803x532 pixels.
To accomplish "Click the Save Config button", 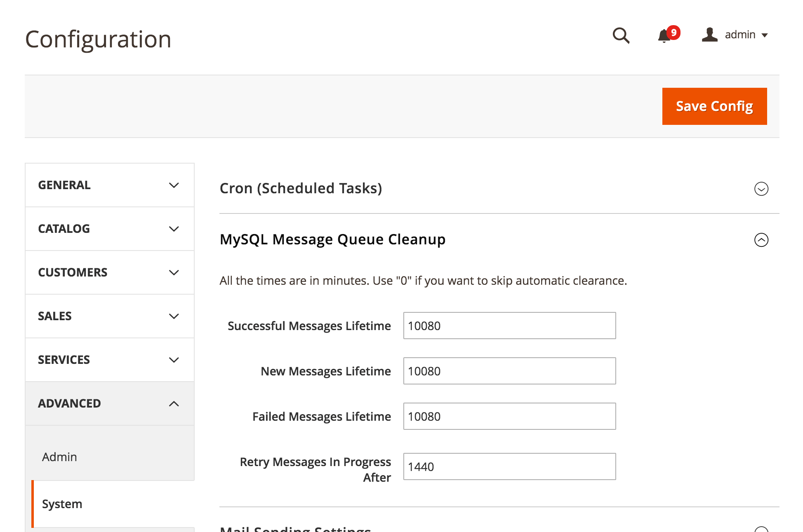I will pyautogui.click(x=714, y=106).
